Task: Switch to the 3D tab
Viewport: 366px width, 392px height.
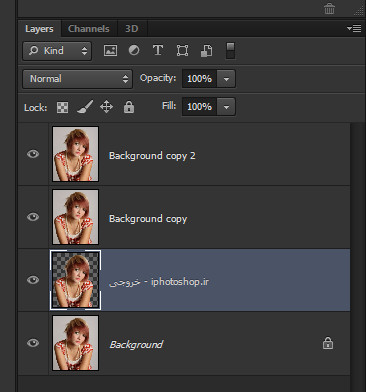Action: pyautogui.click(x=132, y=29)
